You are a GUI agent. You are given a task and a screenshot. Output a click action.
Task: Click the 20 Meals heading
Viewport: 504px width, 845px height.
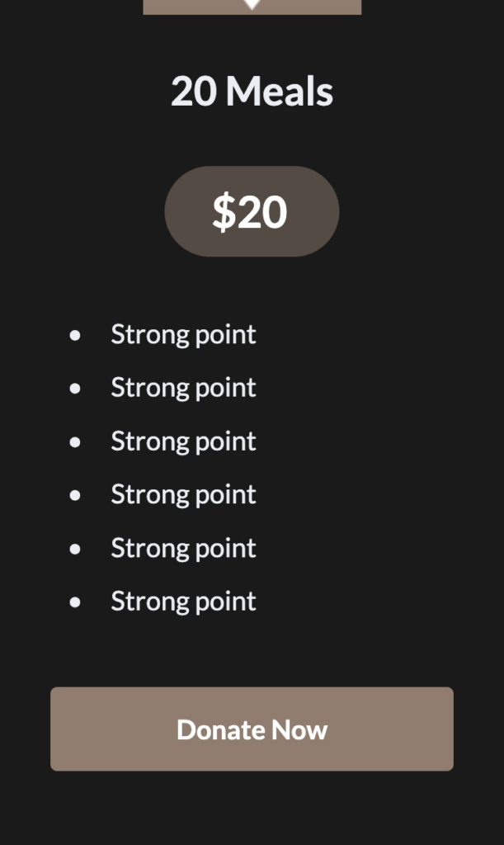pos(252,91)
